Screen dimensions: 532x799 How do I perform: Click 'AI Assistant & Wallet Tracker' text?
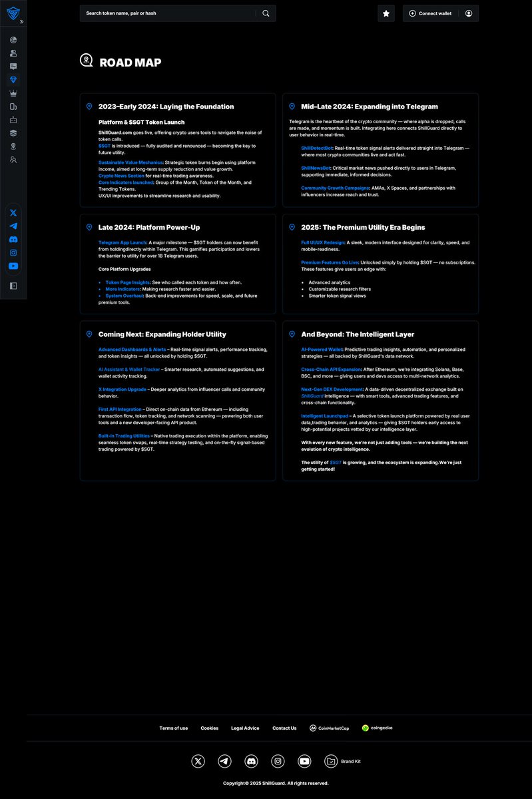tap(129, 369)
